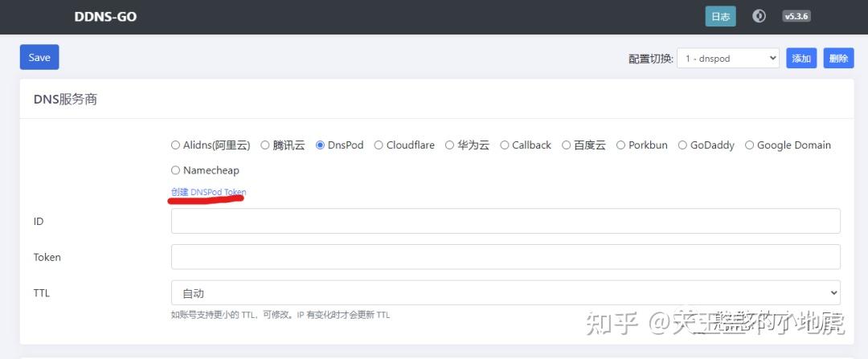Open the TTL dropdown set to 自动
This screenshot has height=359, width=868.
coord(506,292)
